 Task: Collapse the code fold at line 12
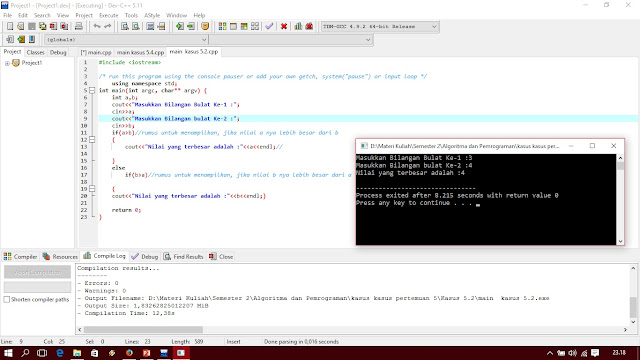coord(92,140)
